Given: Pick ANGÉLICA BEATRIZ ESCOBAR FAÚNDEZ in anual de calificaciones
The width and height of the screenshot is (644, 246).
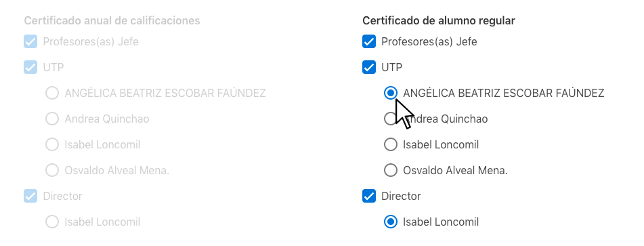Looking at the screenshot, I should [52, 94].
